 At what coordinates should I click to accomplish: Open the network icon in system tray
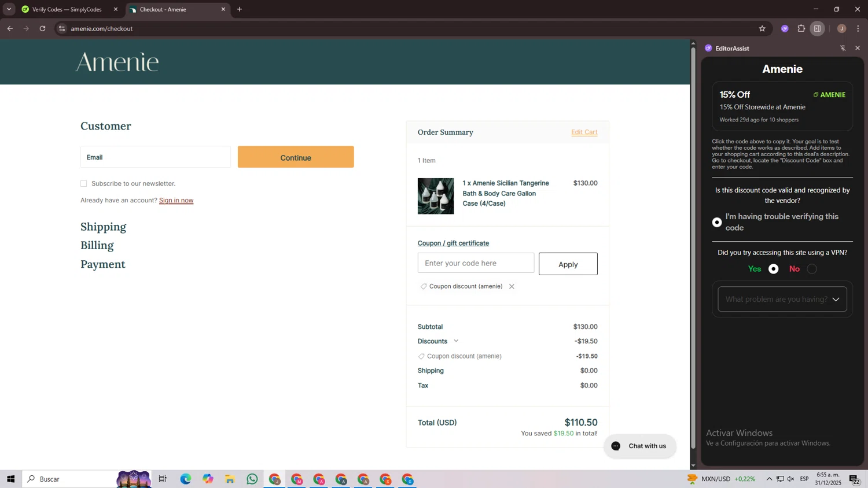[x=780, y=479]
